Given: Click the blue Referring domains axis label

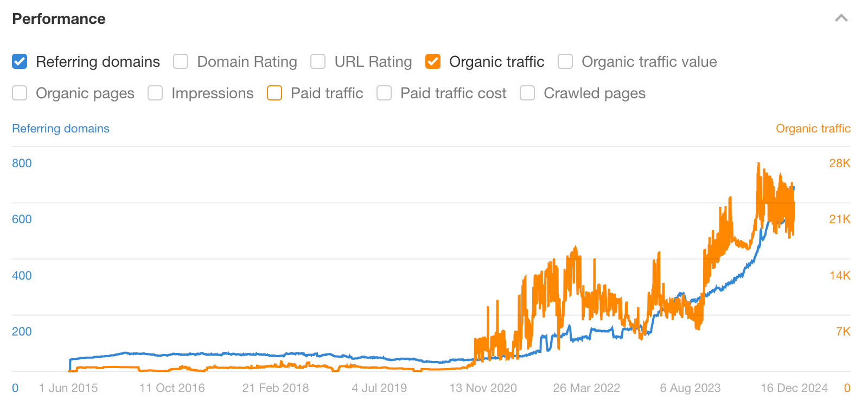Looking at the screenshot, I should pyautogui.click(x=60, y=128).
